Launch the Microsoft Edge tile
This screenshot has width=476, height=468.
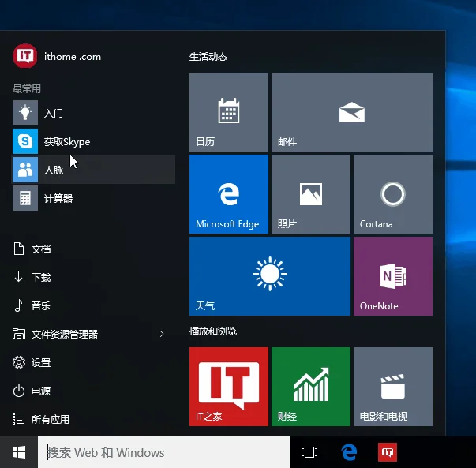229,194
